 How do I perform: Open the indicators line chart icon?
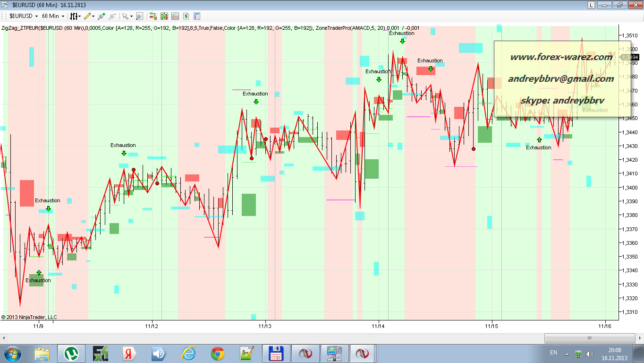[x=175, y=16]
